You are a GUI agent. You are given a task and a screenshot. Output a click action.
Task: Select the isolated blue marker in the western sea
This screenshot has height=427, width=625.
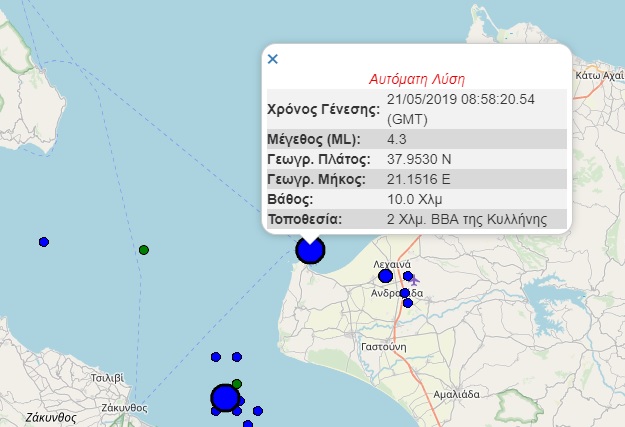click(x=44, y=242)
